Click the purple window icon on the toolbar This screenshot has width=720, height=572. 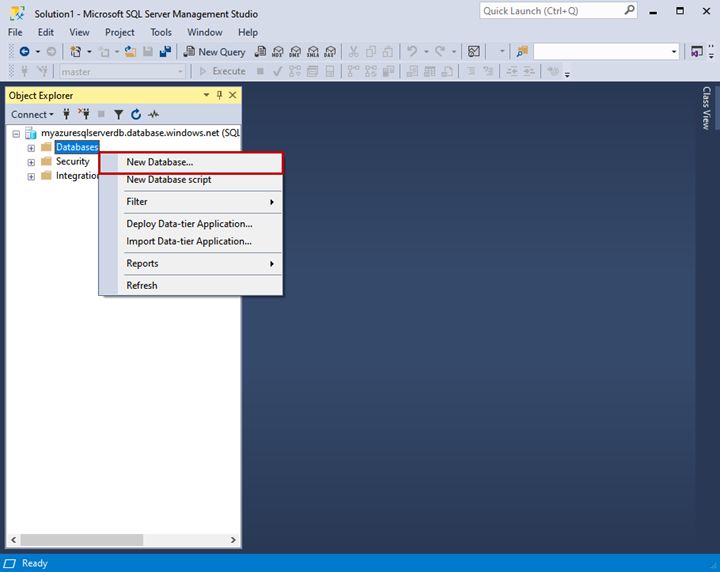[697, 52]
